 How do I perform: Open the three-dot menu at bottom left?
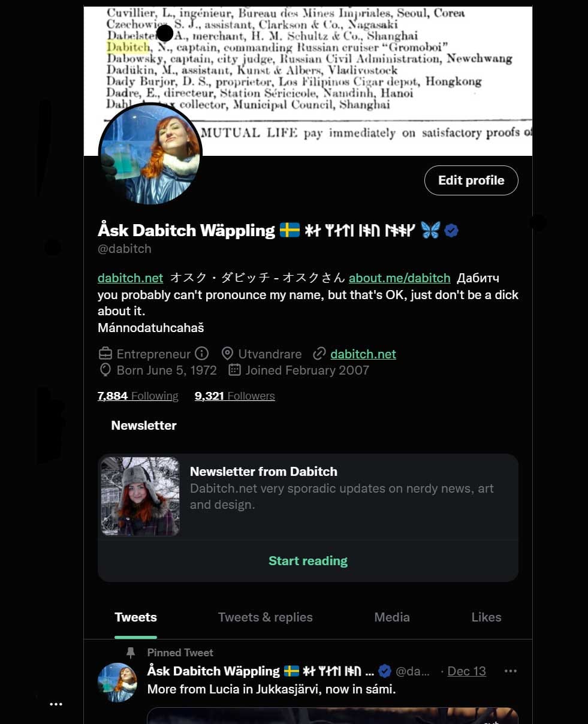pyautogui.click(x=56, y=704)
